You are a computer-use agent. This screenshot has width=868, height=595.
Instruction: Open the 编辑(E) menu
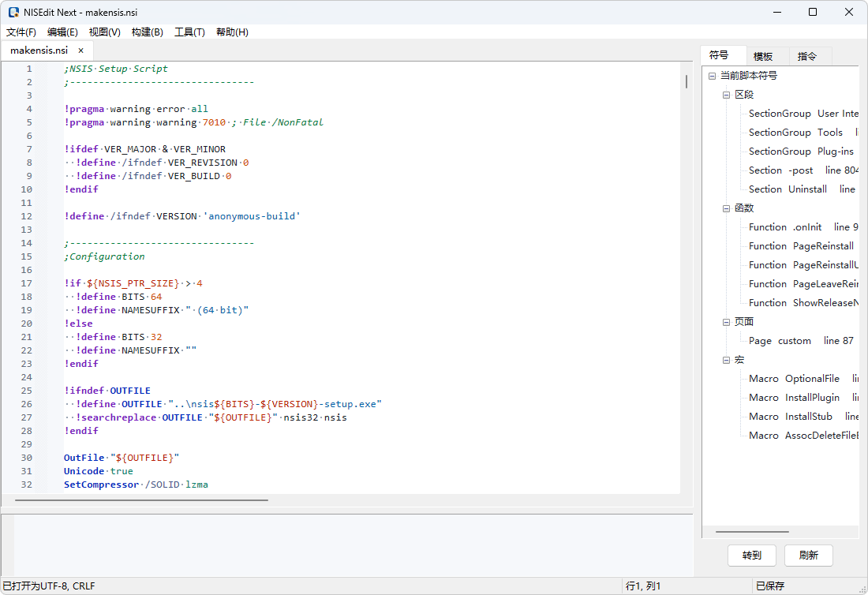62,32
